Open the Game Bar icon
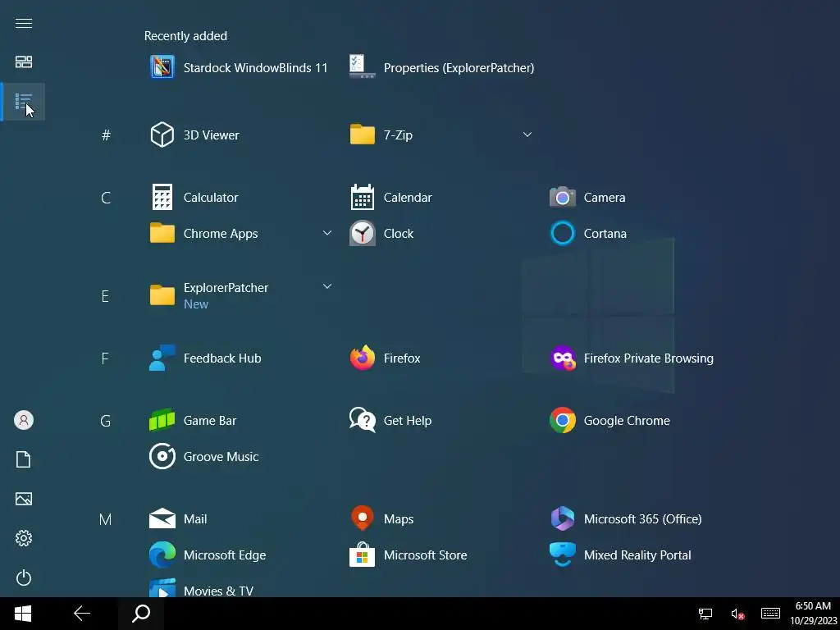The image size is (840, 630). [x=162, y=421]
